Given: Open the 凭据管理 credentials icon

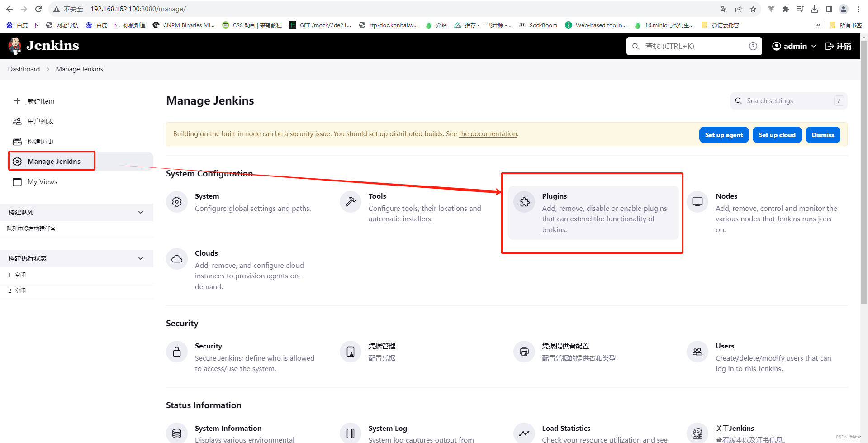Looking at the screenshot, I should (351, 352).
